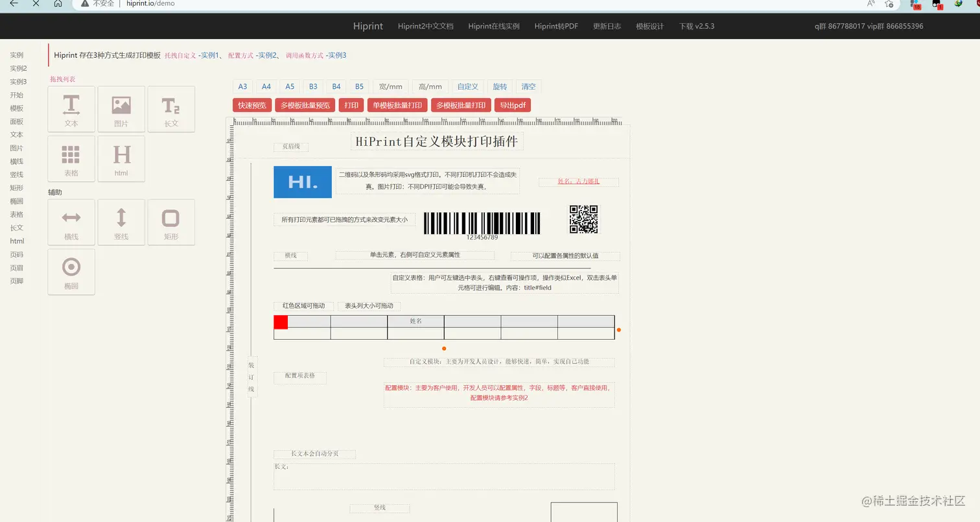The width and height of the screenshot is (980, 522).
Task: Click the 多模板批量打印 button
Action: pos(461,105)
